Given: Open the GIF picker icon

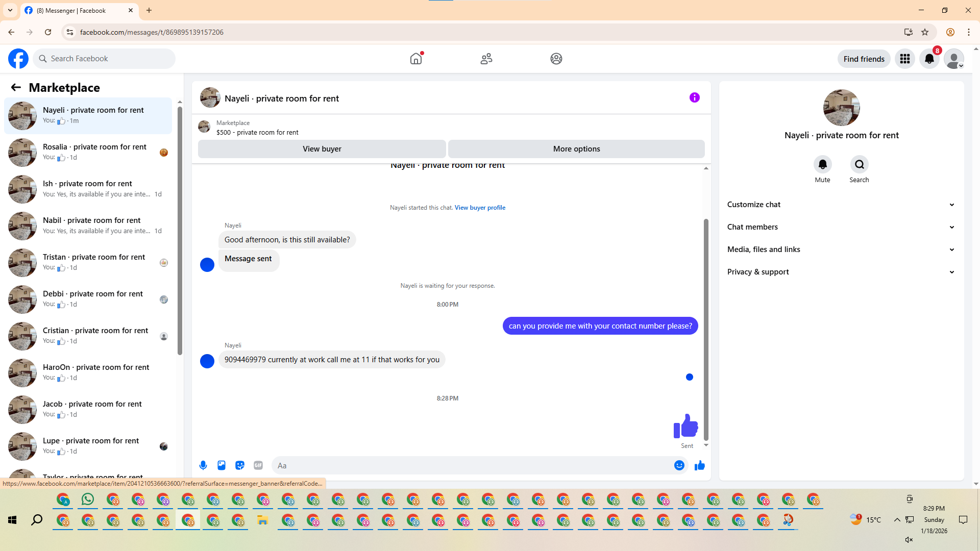Looking at the screenshot, I should coord(258,465).
